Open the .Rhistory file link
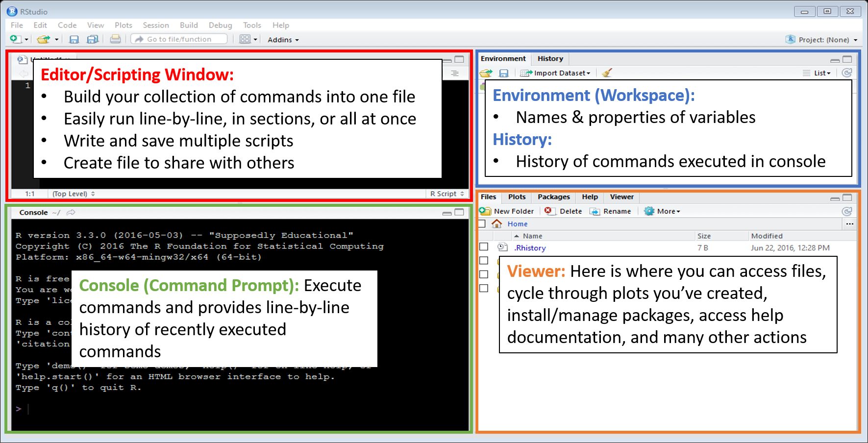 click(530, 248)
